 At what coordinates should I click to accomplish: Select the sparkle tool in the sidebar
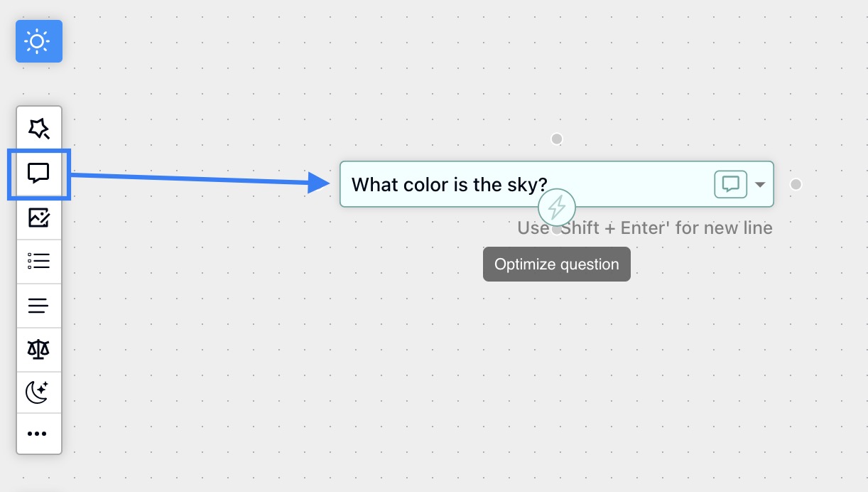click(x=39, y=129)
